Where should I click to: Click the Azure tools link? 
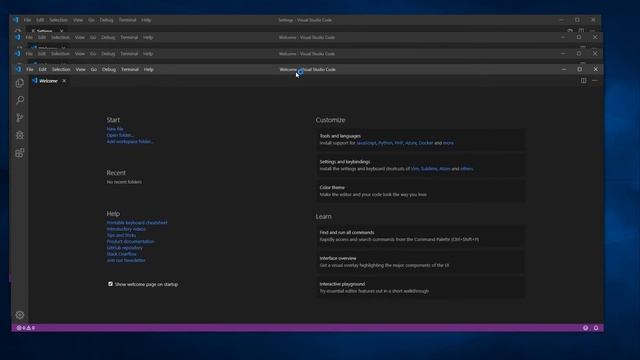pos(411,143)
